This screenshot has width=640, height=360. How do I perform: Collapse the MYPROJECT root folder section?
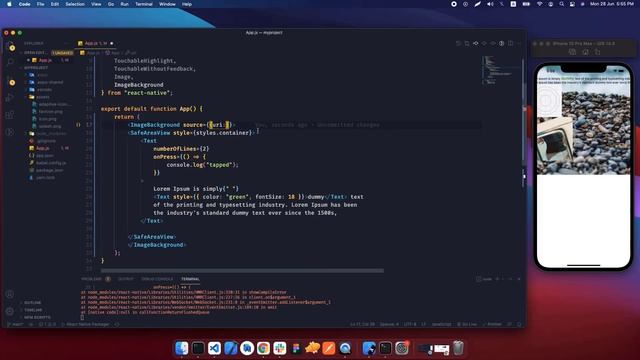pyautogui.click(x=36, y=68)
